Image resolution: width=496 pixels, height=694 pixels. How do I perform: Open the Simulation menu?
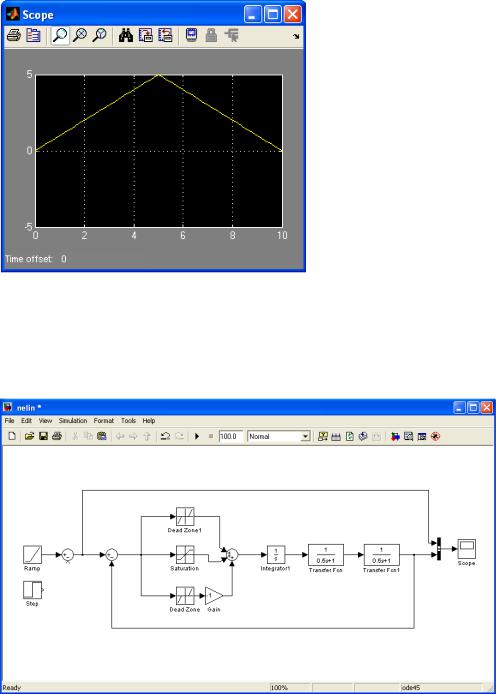tap(73, 420)
